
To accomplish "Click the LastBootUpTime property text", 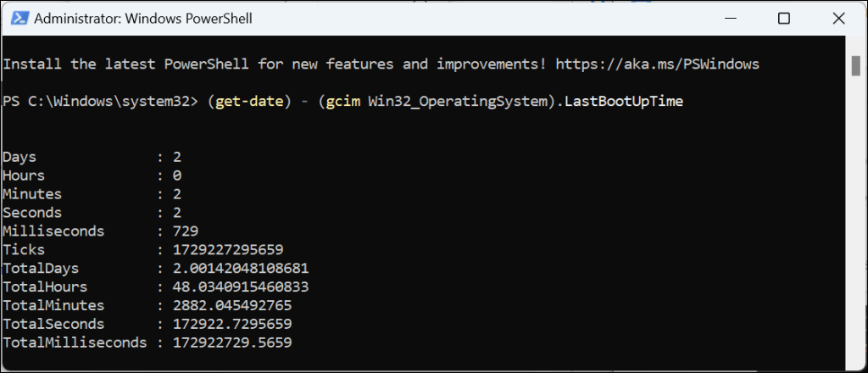I will tap(631, 102).
